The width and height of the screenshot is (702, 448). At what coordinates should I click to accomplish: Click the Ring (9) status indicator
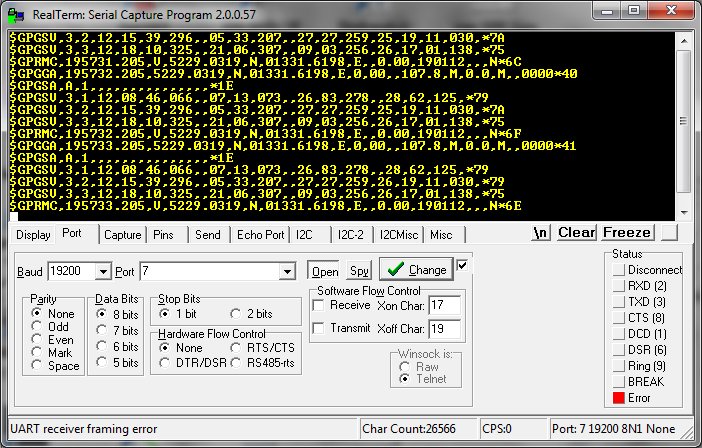pyautogui.click(x=619, y=366)
